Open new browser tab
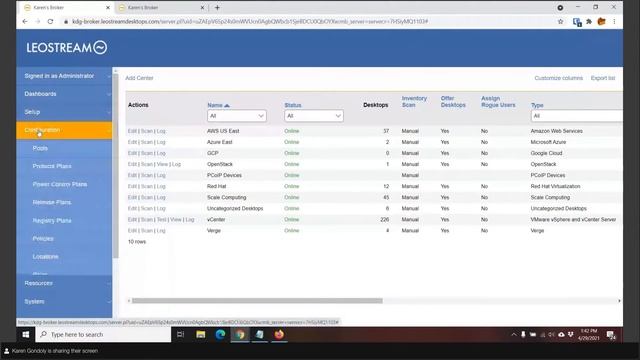 217,8
